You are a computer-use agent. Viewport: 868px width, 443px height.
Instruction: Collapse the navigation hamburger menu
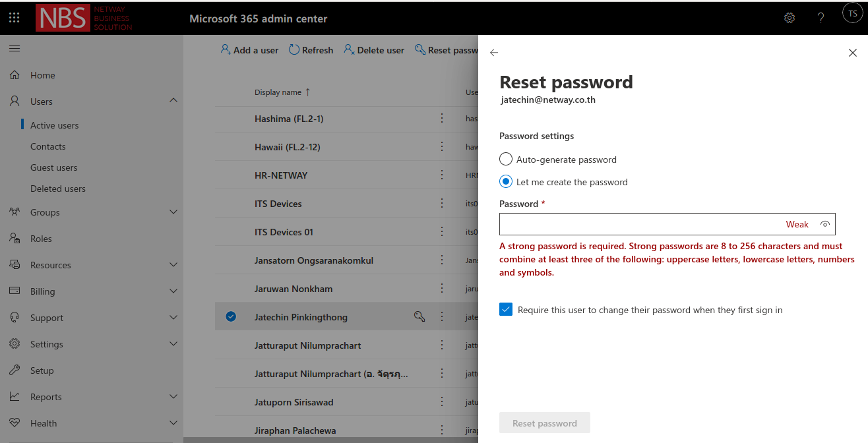pyautogui.click(x=15, y=49)
